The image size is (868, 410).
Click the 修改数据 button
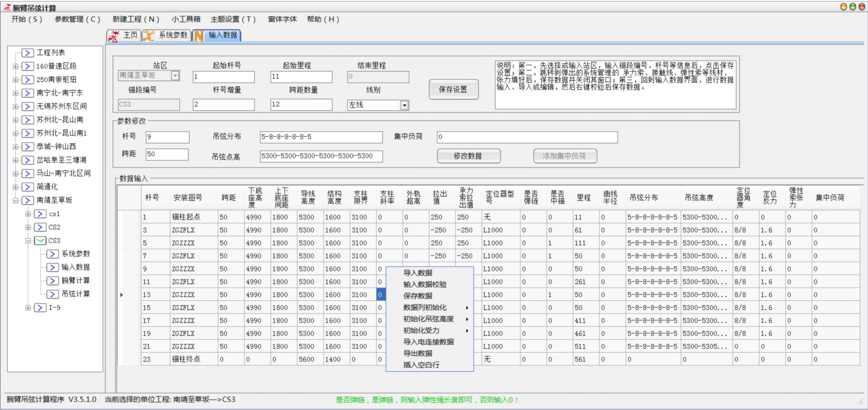pyautogui.click(x=468, y=156)
